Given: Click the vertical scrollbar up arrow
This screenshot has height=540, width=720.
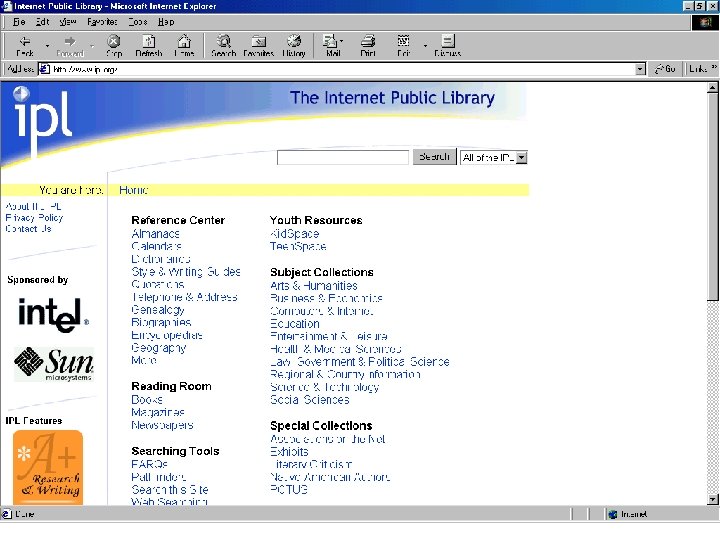Looking at the screenshot, I should click(x=712, y=87).
